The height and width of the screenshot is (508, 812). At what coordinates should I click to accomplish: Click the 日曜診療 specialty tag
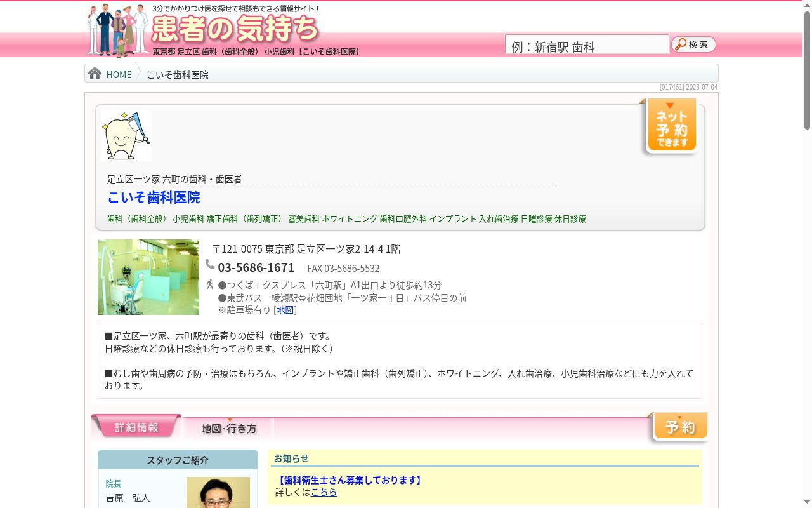tap(537, 218)
